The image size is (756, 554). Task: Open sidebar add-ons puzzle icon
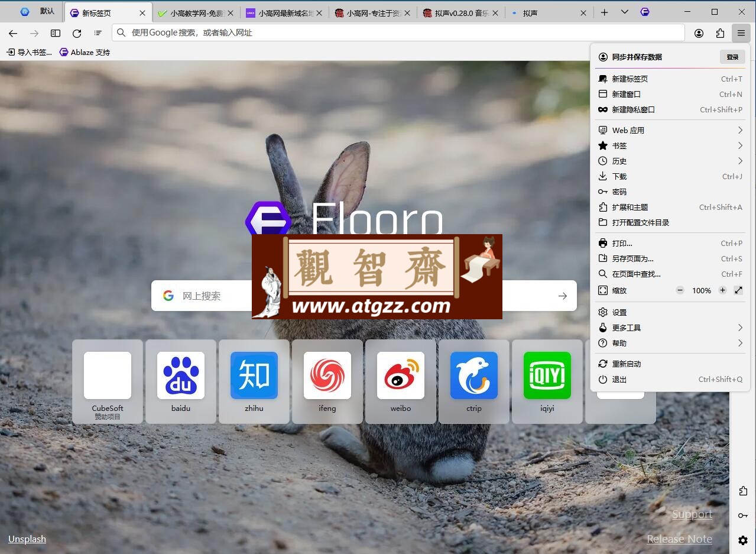click(x=743, y=491)
